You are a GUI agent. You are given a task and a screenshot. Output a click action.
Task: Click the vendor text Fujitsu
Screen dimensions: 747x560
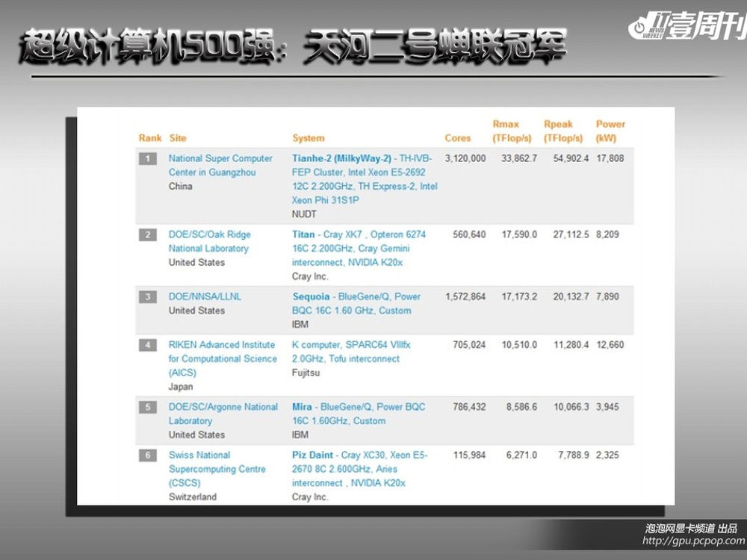306,373
